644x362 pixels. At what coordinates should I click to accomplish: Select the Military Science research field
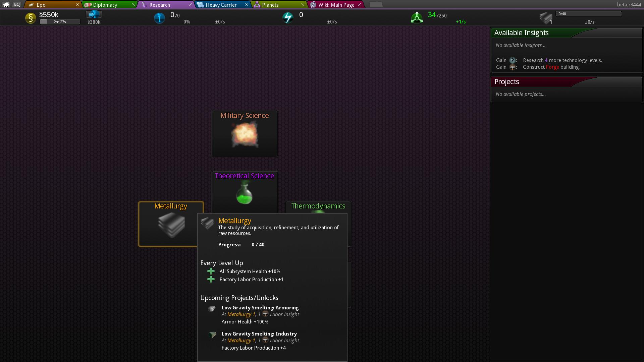(x=245, y=133)
